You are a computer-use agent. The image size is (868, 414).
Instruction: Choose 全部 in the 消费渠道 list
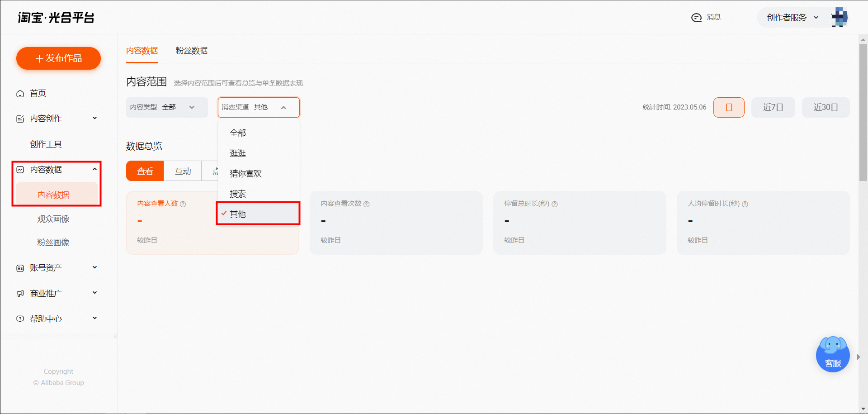tap(259, 133)
